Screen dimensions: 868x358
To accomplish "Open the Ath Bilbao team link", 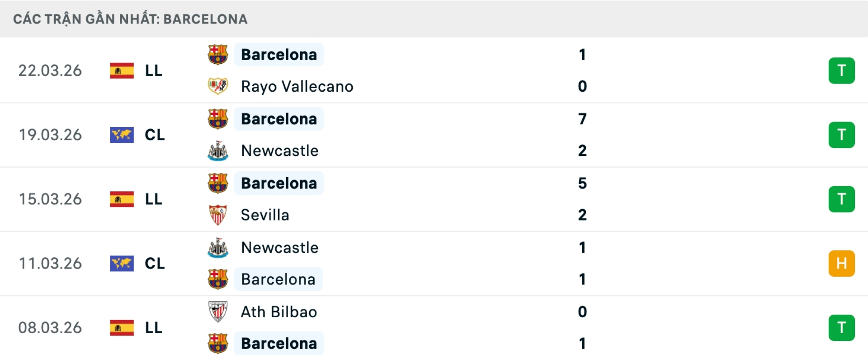I will click(x=279, y=312).
